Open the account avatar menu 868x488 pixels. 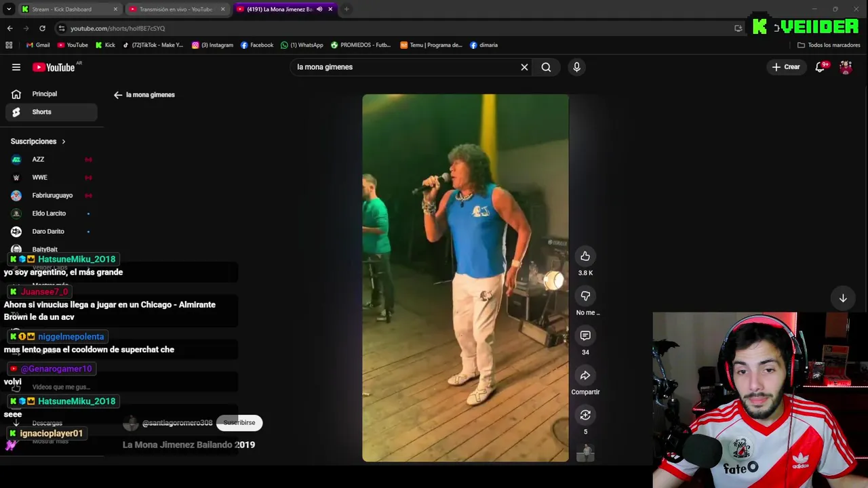click(x=846, y=67)
